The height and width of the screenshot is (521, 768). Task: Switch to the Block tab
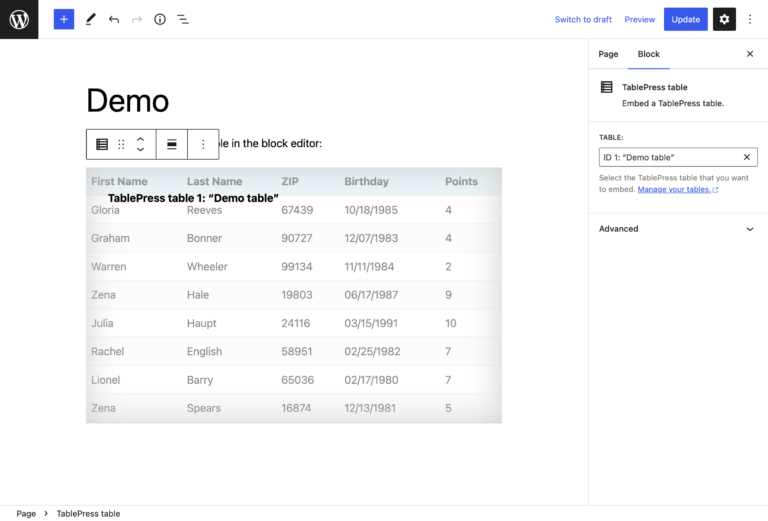pos(649,54)
